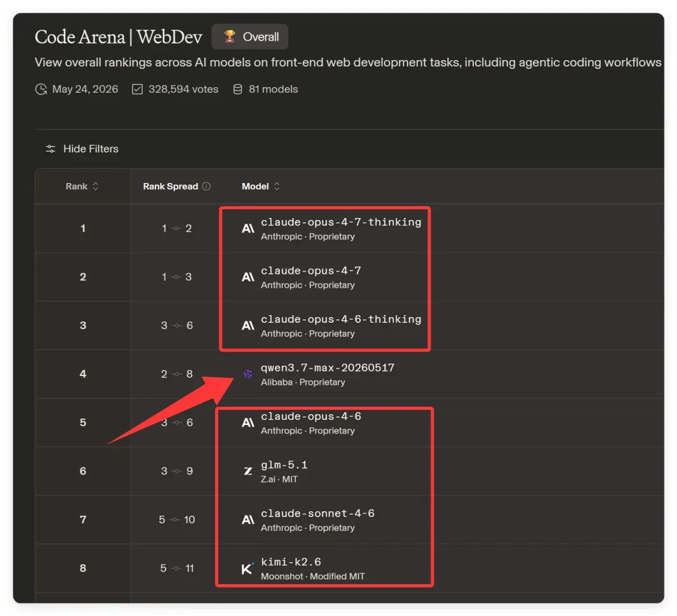The image size is (677, 616).
Task: Click the rank spread value 1 to 2
Action: tap(177, 228)
